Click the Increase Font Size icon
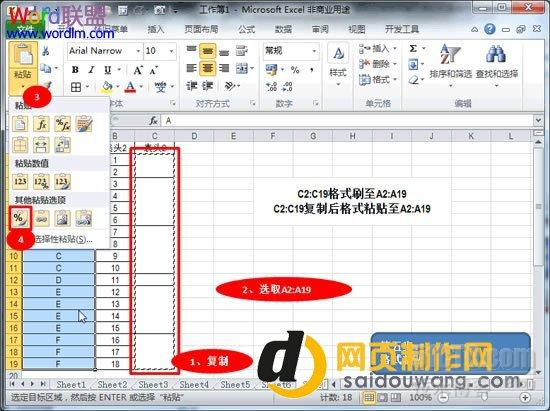This screenshot has width=550, height=411. (x=138, y=70)
